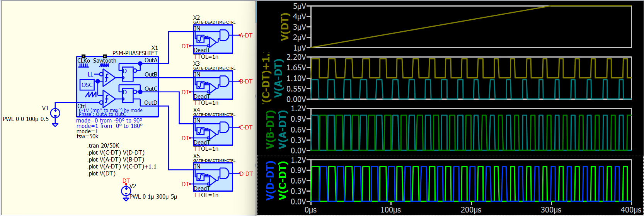Click the CLKo pulse train symbol

coord(83,66)
